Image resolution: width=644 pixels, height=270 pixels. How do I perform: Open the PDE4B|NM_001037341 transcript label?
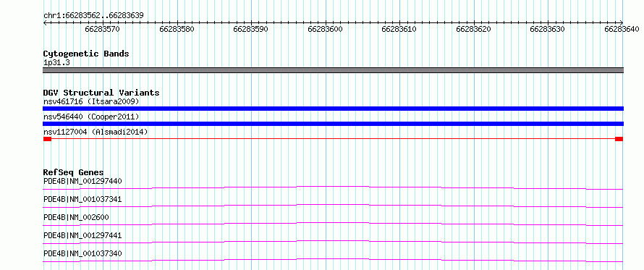[82, 199]
